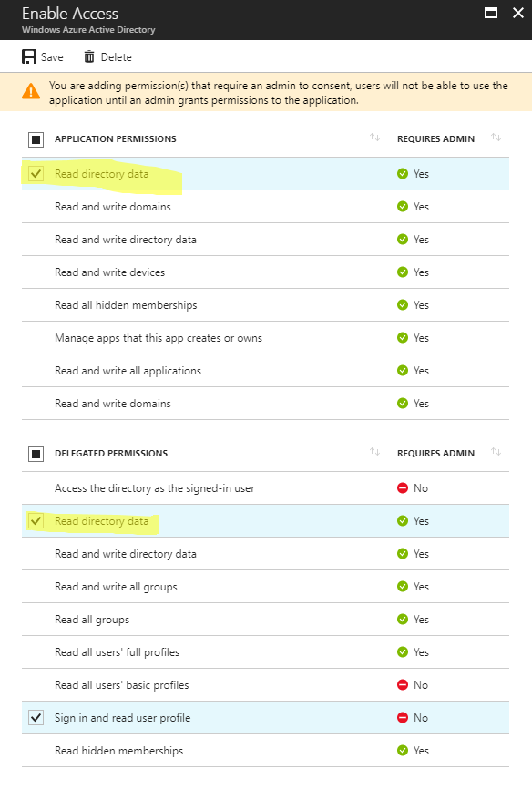Uncheck application Read directory data permission
This screenshot has height=800, width=532.
point(36,174)
